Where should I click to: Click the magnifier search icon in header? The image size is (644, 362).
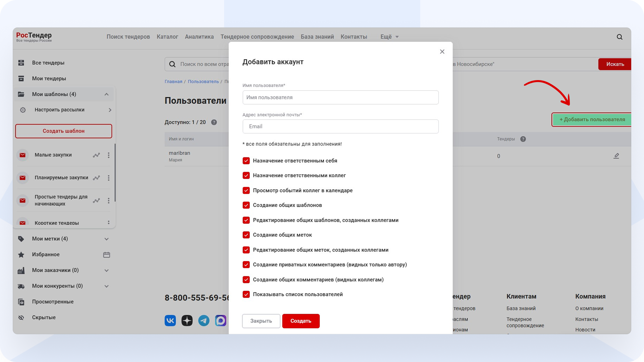point(620,37)
